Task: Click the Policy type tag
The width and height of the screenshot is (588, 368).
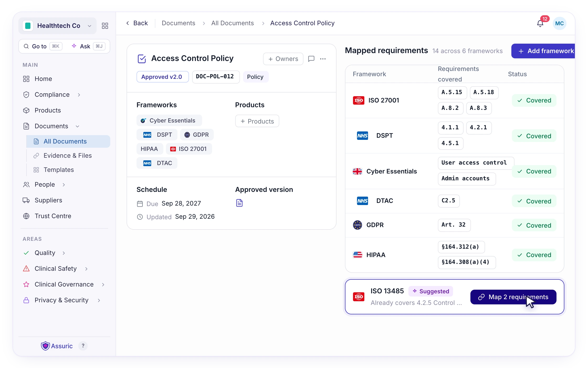Action: click(256, 77)
